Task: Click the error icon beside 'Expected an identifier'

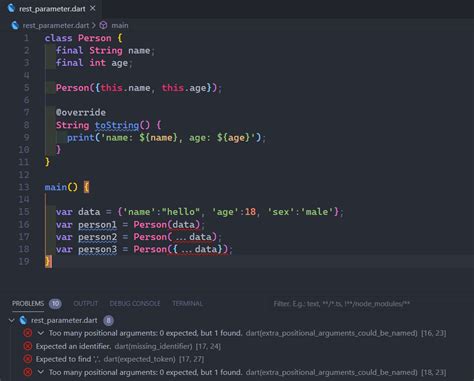Action: pyautogui.click(x=28, y=346)
